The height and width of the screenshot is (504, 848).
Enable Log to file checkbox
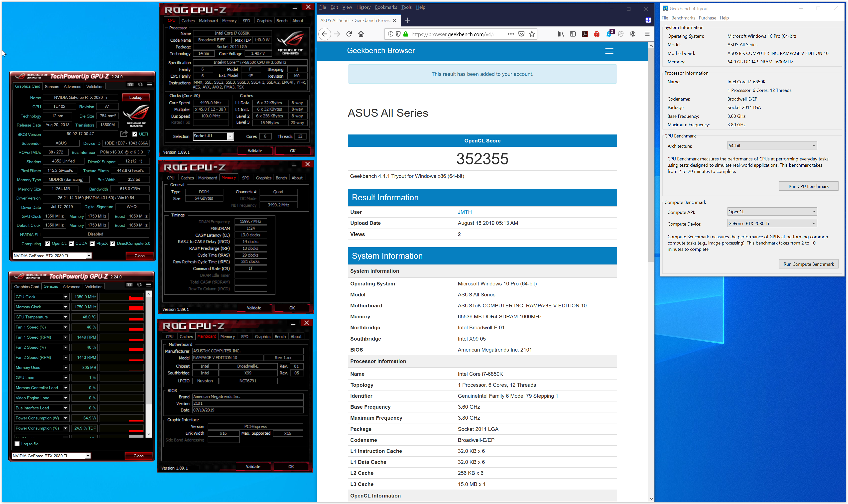17,444
